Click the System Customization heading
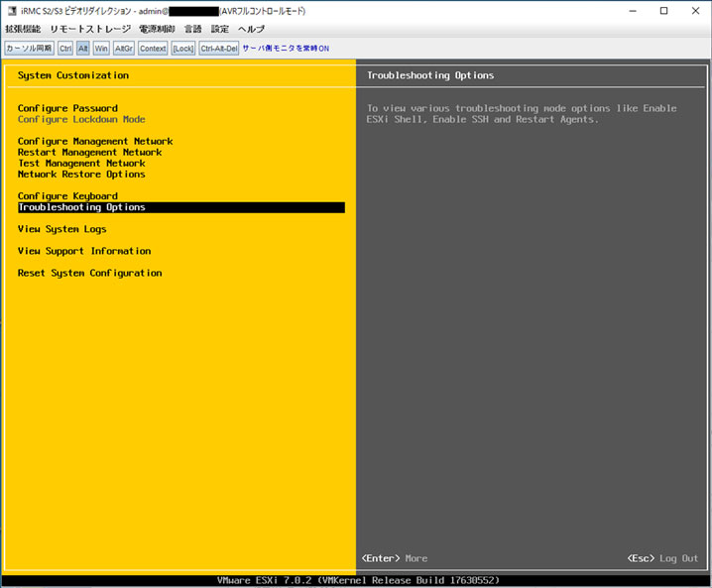The image size is (712, 588). [x=73, y=75]
